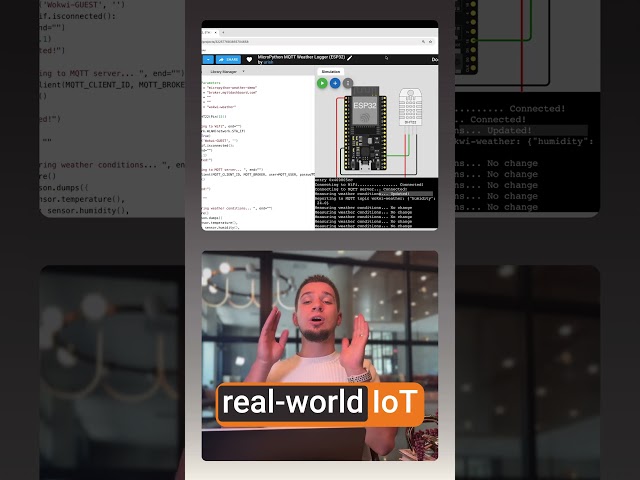Switch to the Simulation tab
Image resolution: width=640 pixels, height=480 pixels.
tap(331, 71)
